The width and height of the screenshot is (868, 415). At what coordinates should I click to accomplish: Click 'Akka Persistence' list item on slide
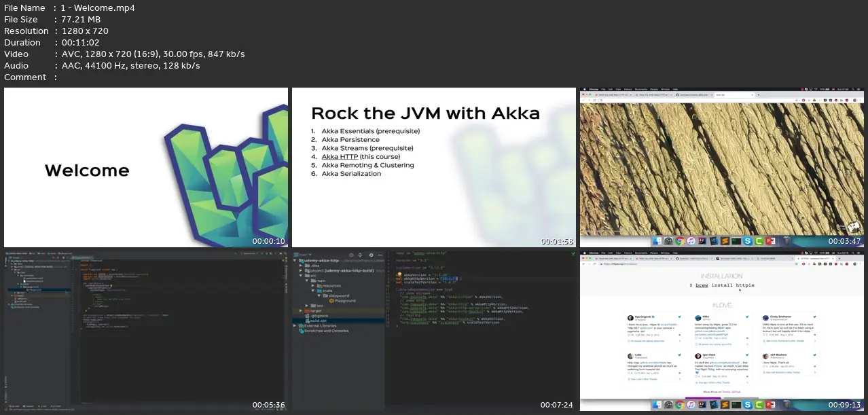coord(350,140)
